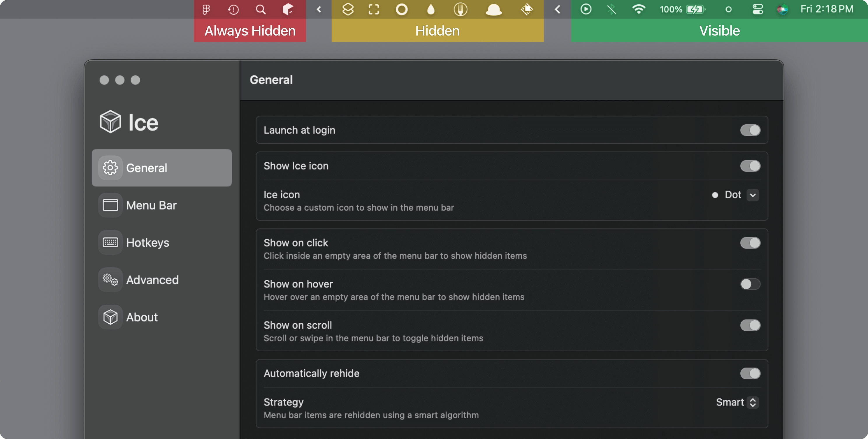Switch to Menu Bar settings pane

(x=151, y=205)
